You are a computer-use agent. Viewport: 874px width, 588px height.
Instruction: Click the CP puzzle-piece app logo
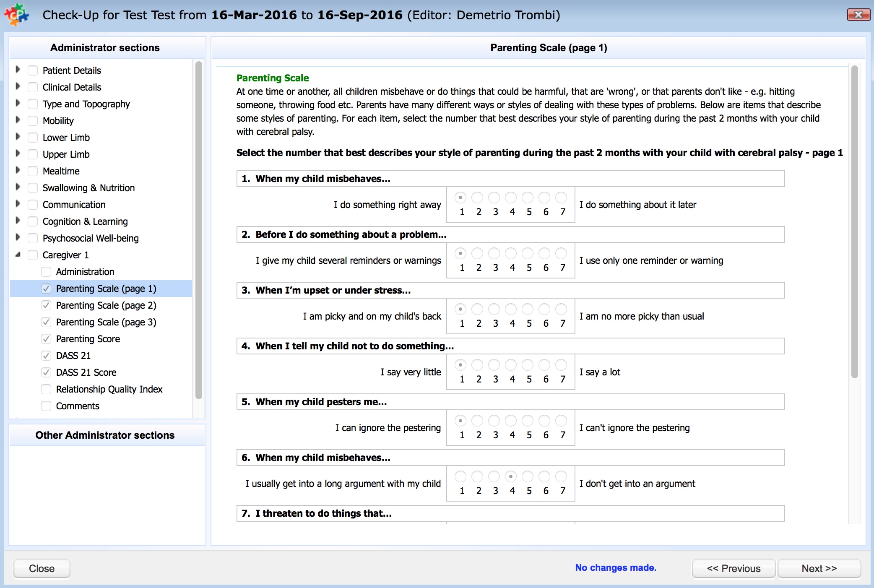coord(17,15)
